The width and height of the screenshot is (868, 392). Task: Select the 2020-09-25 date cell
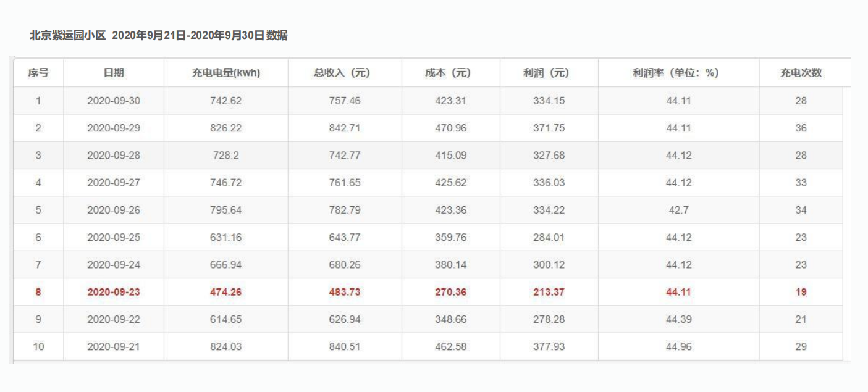[x=114, y=237]
